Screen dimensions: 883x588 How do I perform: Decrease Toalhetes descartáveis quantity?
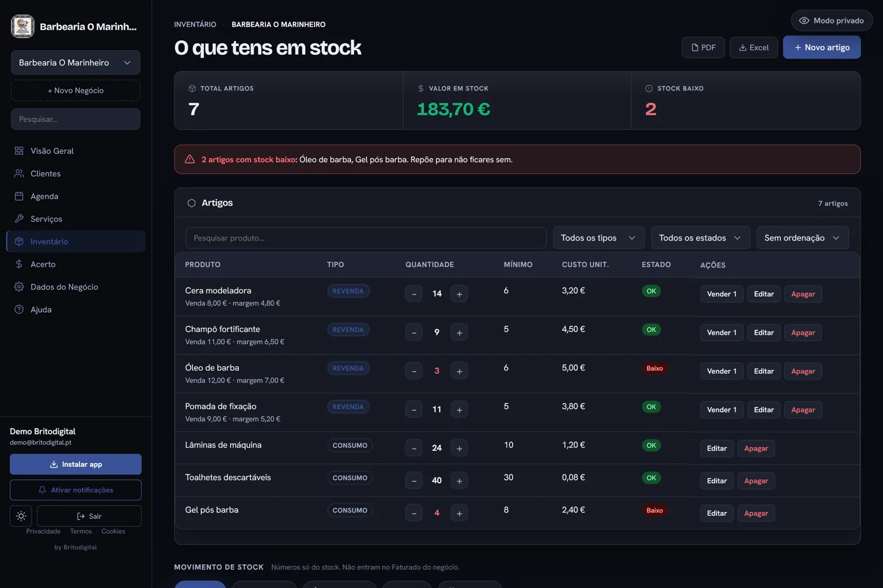tap(414, 481)
